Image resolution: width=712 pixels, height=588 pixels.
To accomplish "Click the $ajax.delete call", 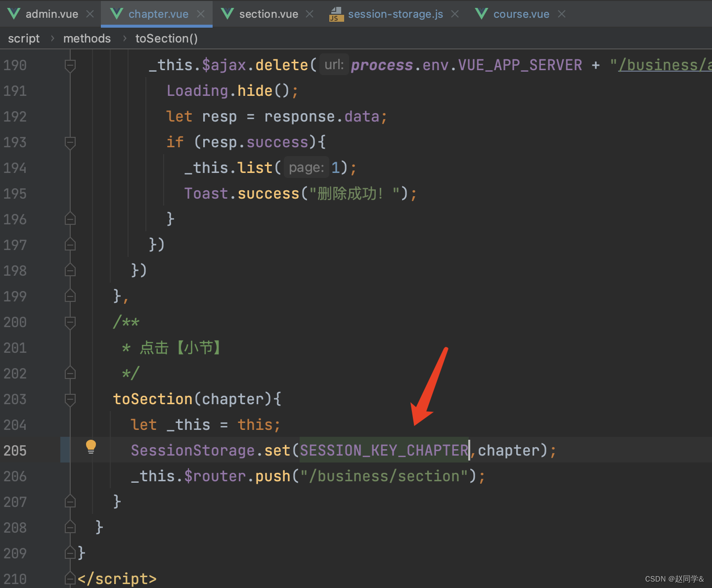I will 255,65.
